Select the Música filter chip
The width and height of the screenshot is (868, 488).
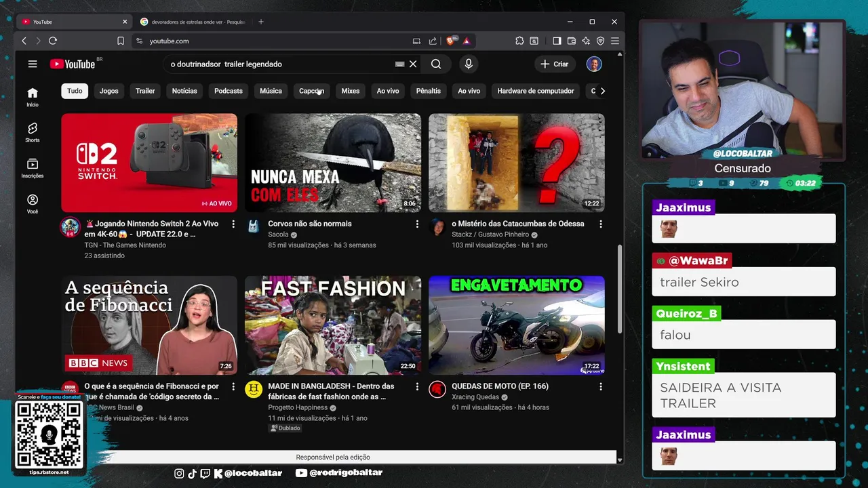(x=271, y=91)
